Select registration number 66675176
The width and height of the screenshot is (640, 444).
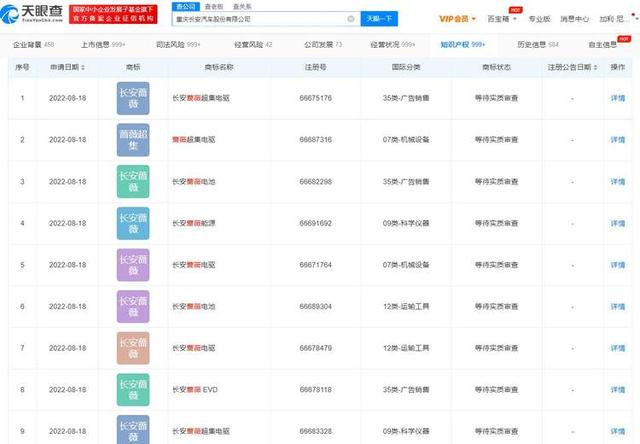(316, 98)
